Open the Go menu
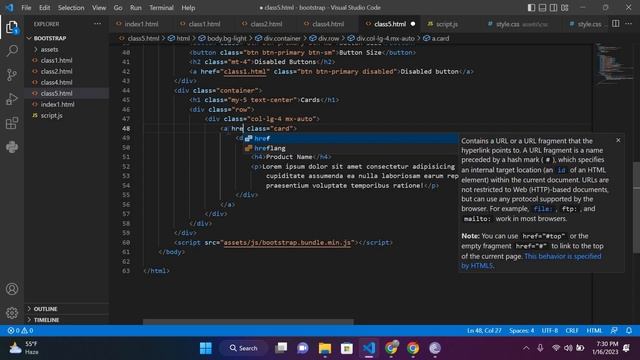640x360 pixels. coord(118,8)
